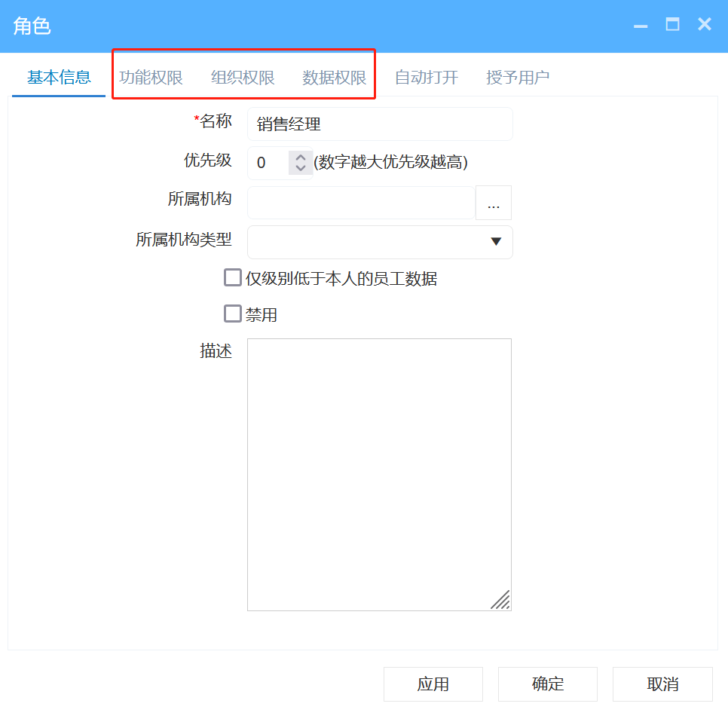The height and width of the screenshot is (728, 728).
Task: Maximize the 角色 dialog window
Action: (671, 24)
